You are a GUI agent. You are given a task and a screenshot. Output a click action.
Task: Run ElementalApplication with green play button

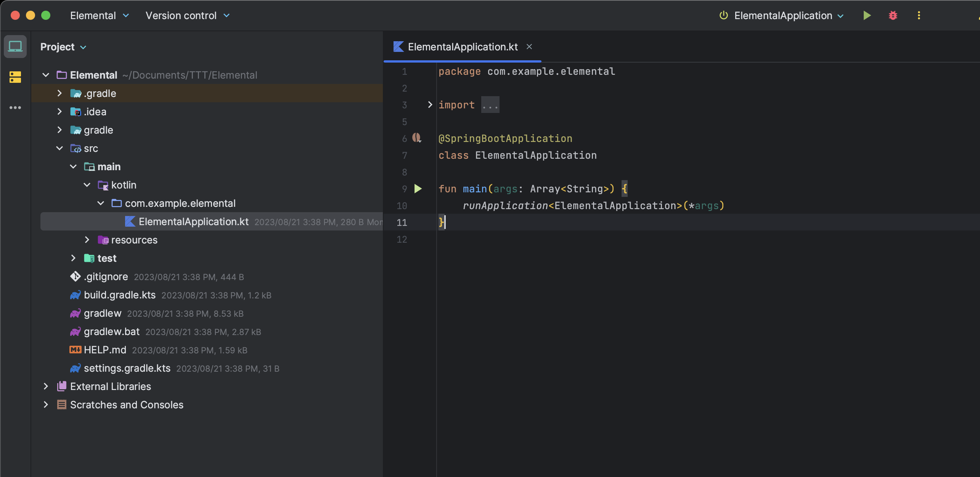[x=867, y=15]
